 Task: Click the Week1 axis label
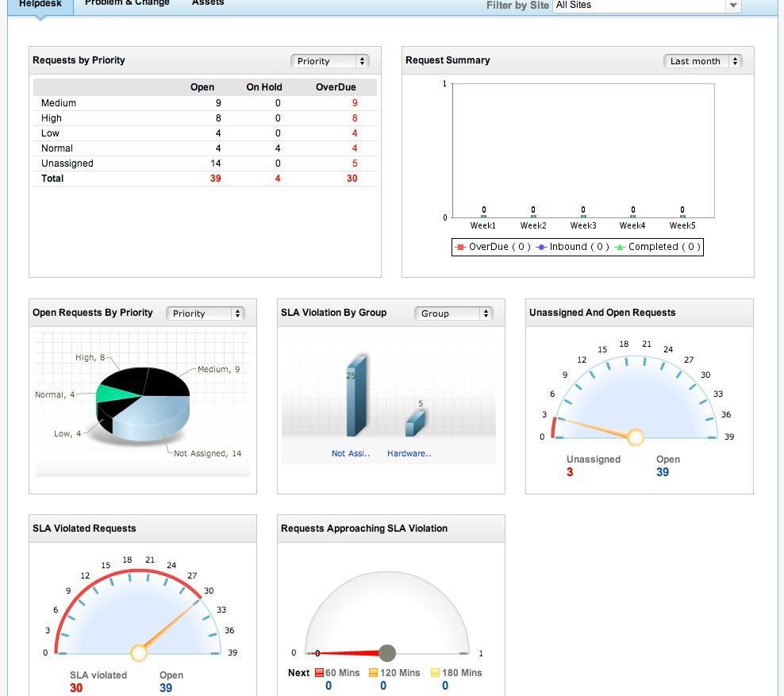483,225
